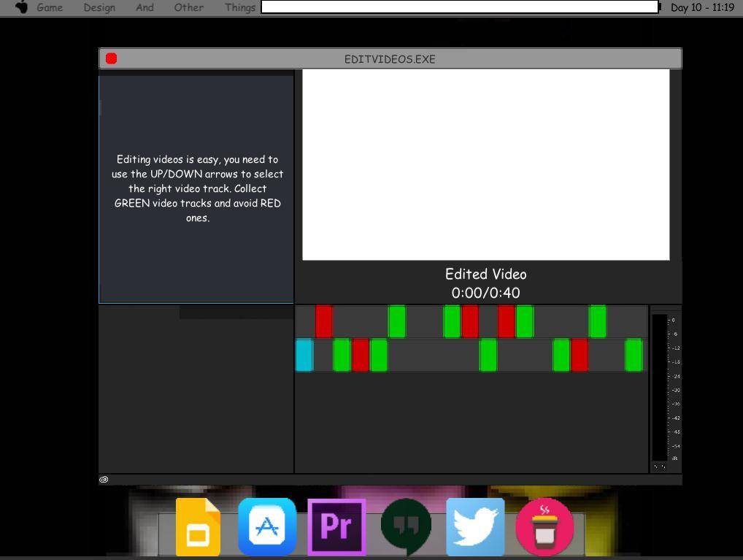Click the Creative Cloud icon in status bar
This screenshot has height=560, width=743.
pyautogui.click(x=104, y=480)
